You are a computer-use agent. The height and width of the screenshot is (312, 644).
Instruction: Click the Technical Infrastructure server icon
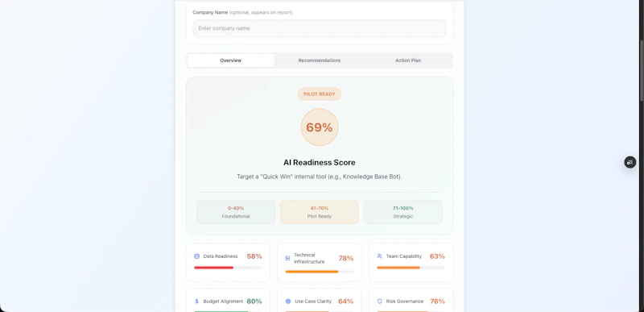click(x=287, y=258)
